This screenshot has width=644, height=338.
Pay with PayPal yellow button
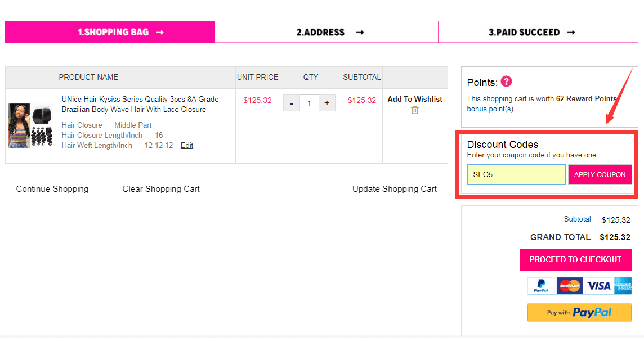[x=579, y=313]
